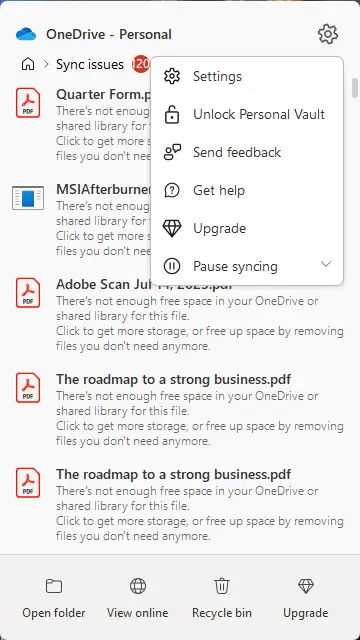Expand the Pause syncing chevron
This screenshot has width=360, height=640.
[x=326, y=264]
